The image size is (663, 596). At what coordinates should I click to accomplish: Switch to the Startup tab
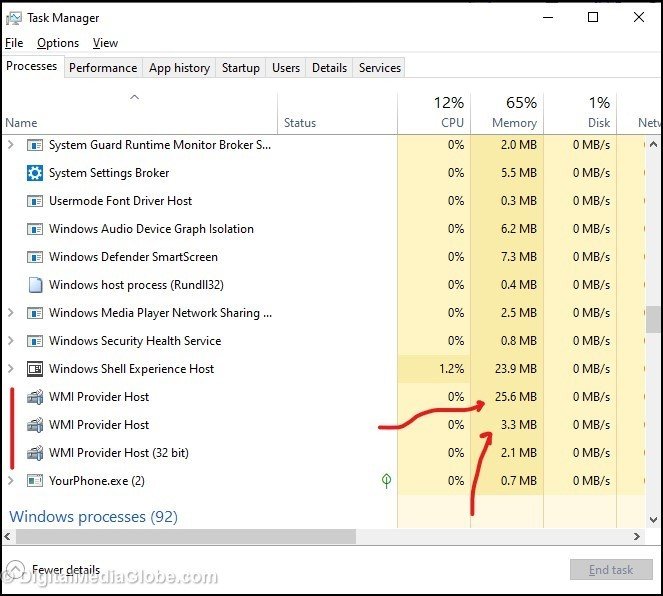241,68
